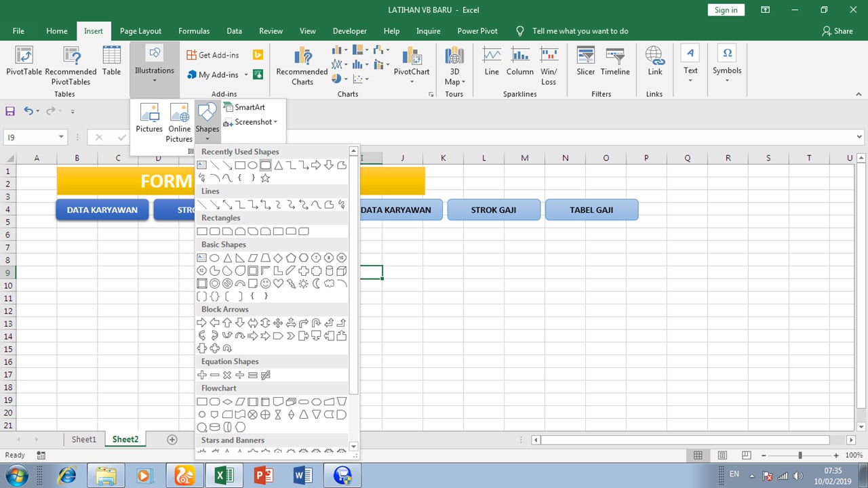Select the oval under Basic Shapes
Viewport: 868px width, 488px height.
[214, 258]
